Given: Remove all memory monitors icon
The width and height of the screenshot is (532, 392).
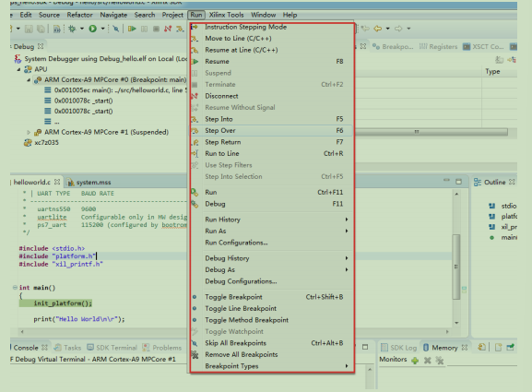Looking at the screenshot, I should click(x=440, y=361).
